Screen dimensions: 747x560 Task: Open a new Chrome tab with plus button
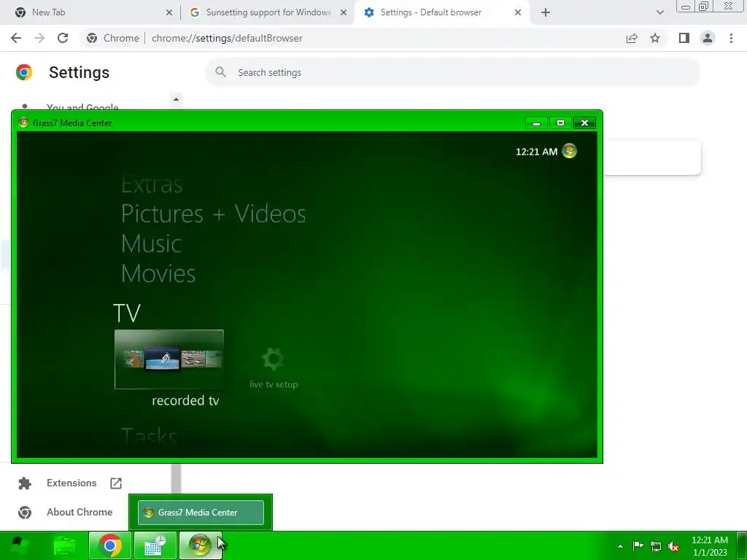coord(546,12)
